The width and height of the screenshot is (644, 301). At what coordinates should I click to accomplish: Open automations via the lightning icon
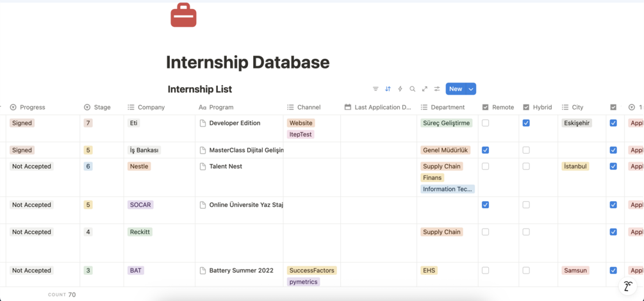400,89
